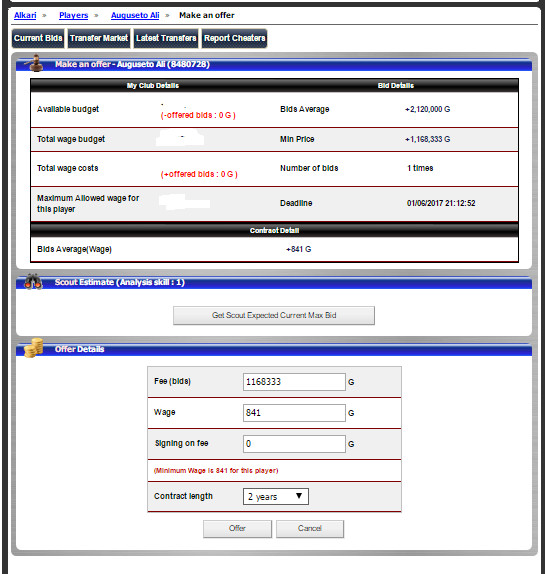Follow the Alkari breadcrumb link
The height and width of the screenshot is (574, 545).
tap(25, 15)
